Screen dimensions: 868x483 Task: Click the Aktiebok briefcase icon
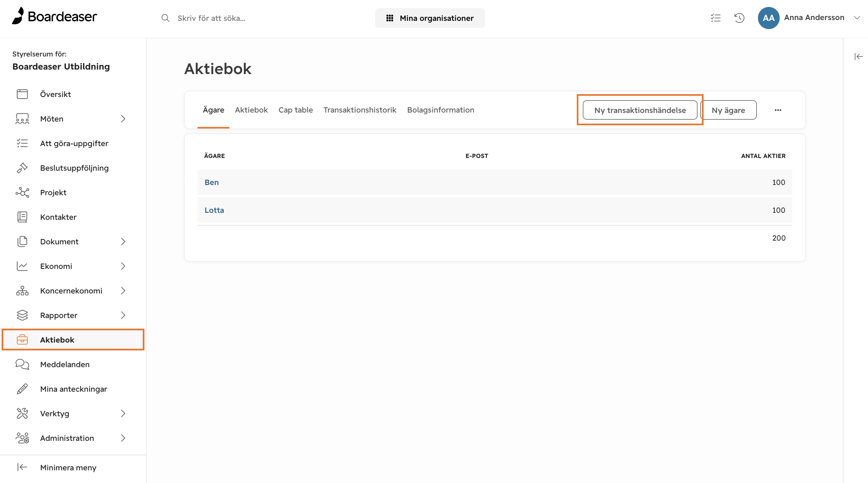click(22, 340)
